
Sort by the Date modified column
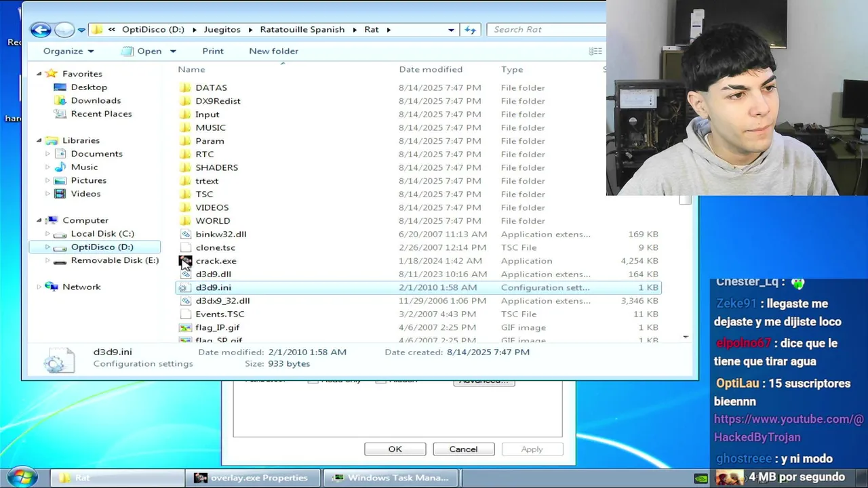coord(431,69)
